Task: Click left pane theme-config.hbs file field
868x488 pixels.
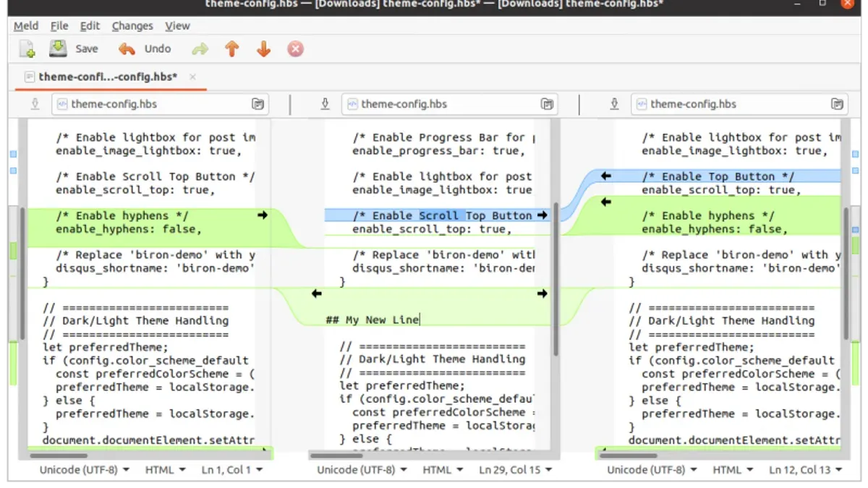Action: 160,104
